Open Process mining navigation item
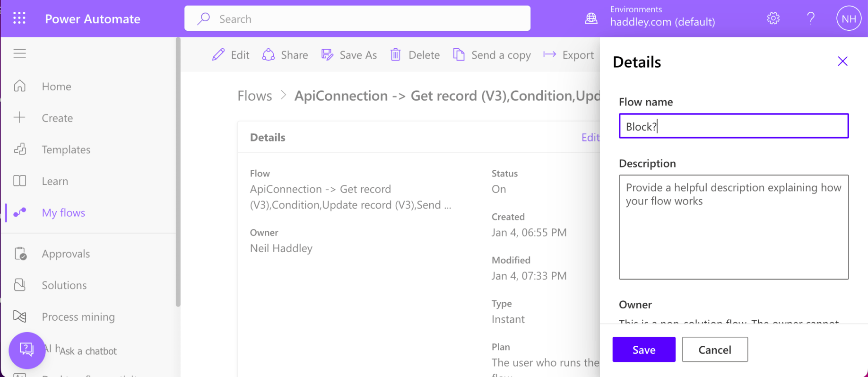 pyautogui.click(x=78, y=317)
